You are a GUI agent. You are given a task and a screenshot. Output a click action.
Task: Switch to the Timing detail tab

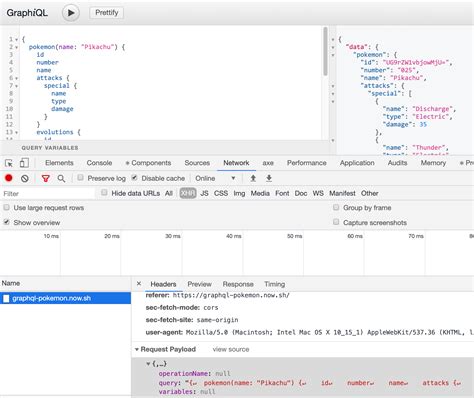tap(275, 284)
